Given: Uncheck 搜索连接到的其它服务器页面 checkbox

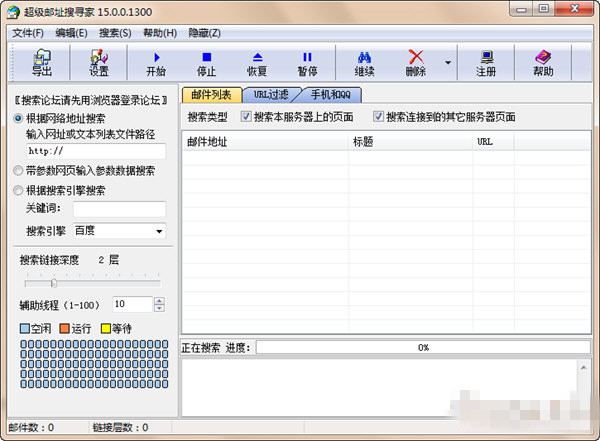Looking at the screenshot, I should pos(378,117).
